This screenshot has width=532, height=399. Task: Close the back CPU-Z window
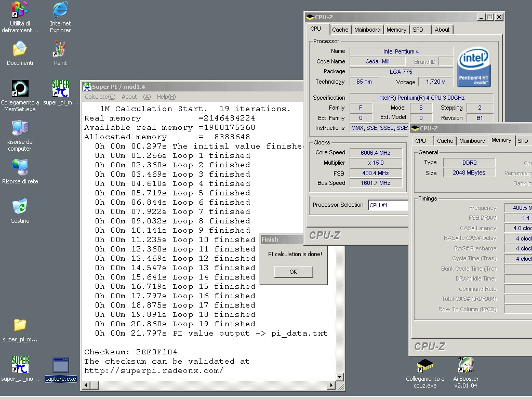(499, 17)
